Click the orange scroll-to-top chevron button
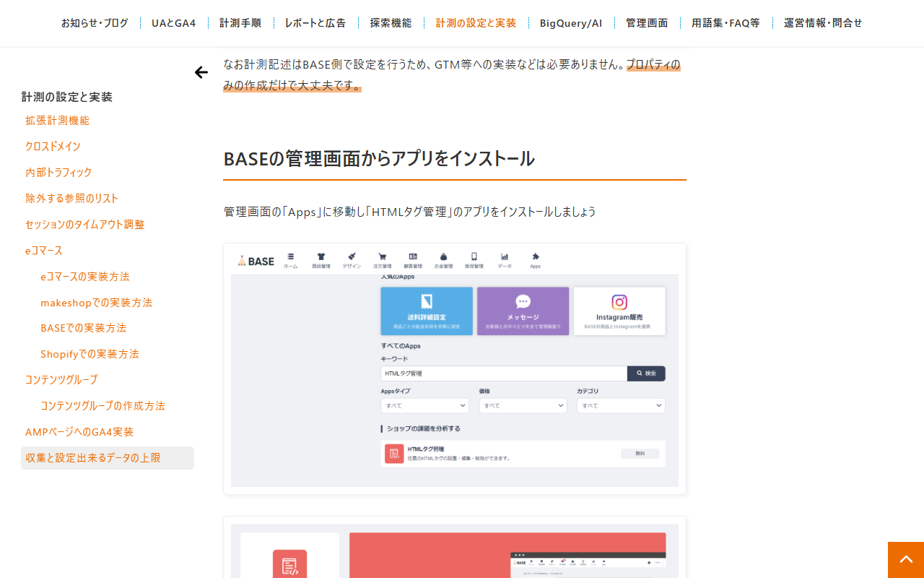Screen dimensions: 924x578 click(906, 560)
